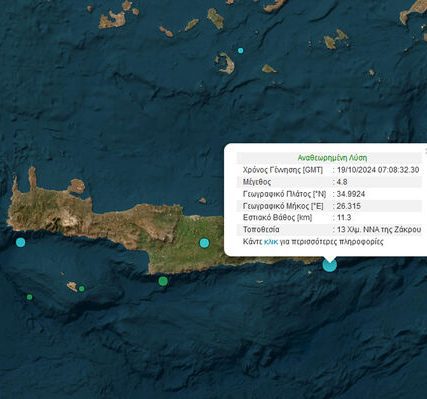Click the magnitude value 4.8
Image resolution: width=427 pixels, height=399 pixels.
tap(342, 182)
